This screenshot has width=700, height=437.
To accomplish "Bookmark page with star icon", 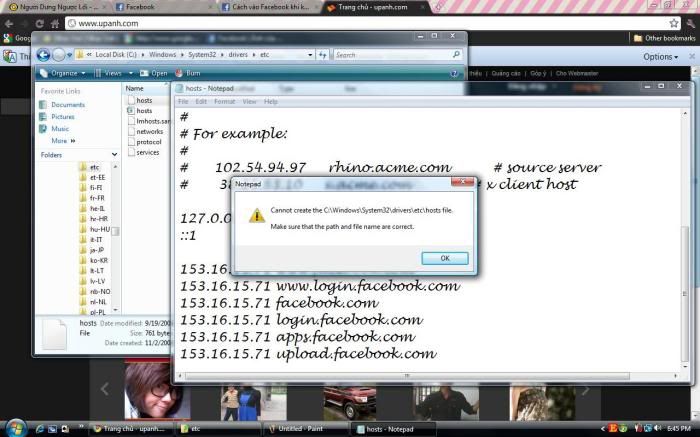I will (x=673, y=23).
